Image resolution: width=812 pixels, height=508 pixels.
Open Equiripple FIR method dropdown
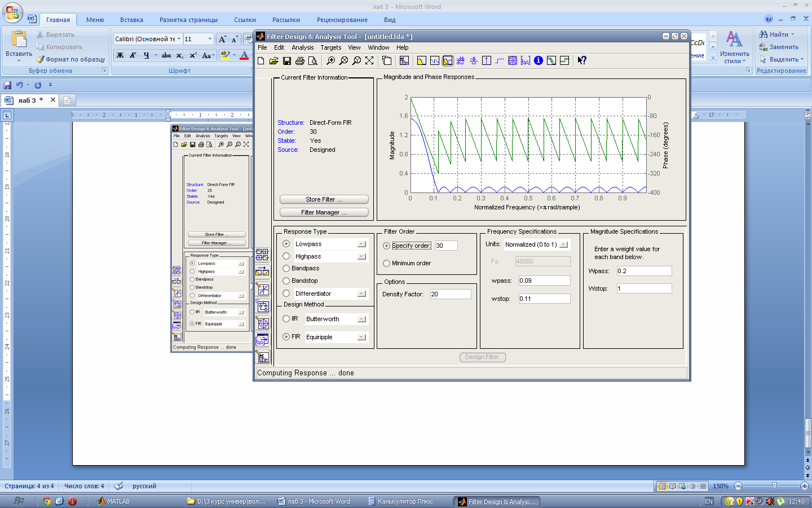point(361,337)
